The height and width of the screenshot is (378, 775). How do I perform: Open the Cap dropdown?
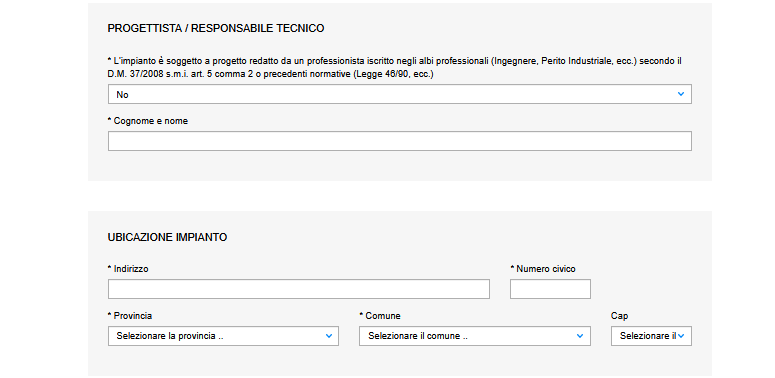pos(651,336)
